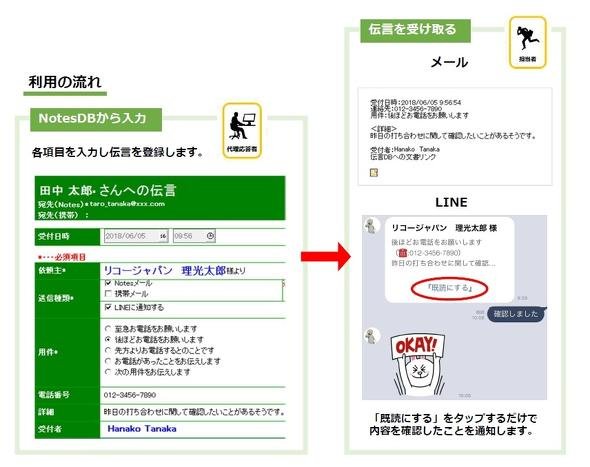Open the document link icon in mail body

point(374,173)
